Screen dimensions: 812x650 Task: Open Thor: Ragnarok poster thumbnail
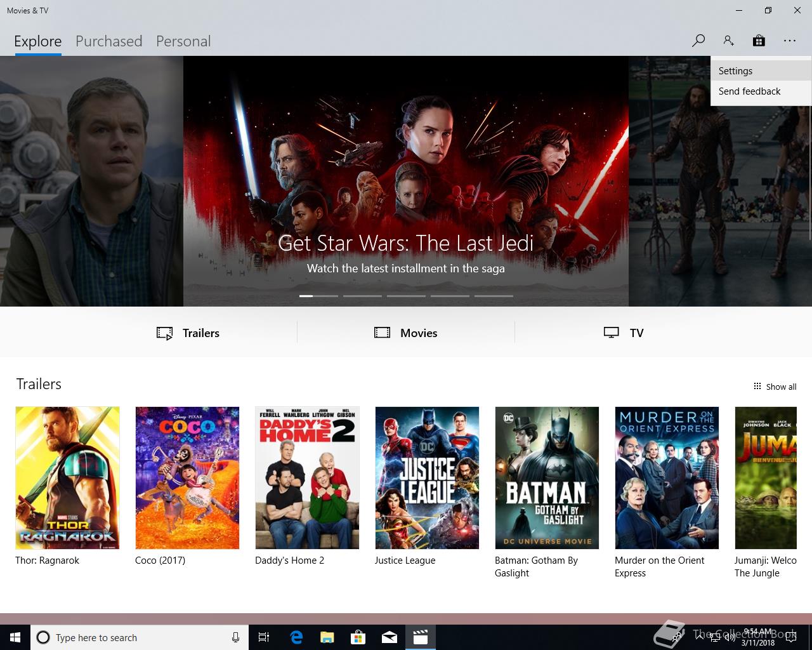(67, 478)
